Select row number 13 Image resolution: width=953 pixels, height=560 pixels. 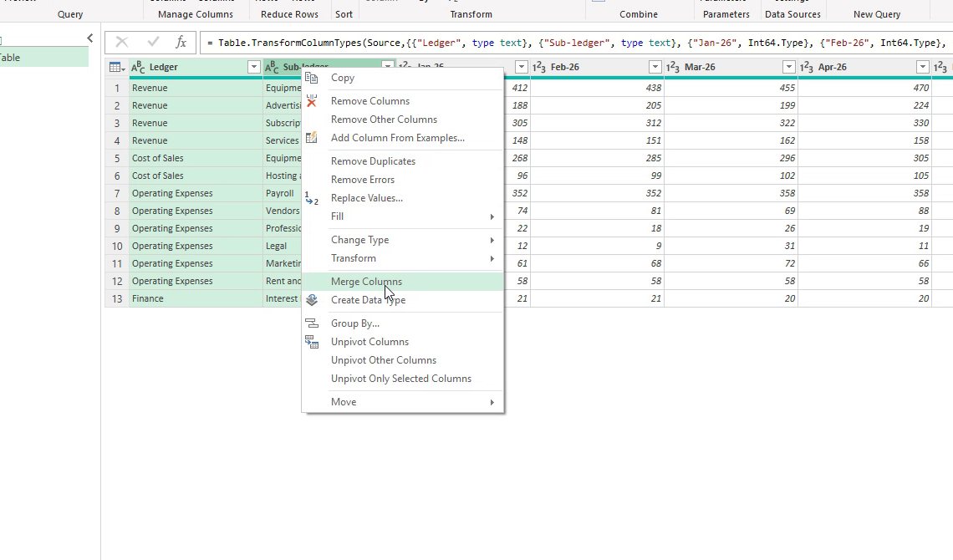click(x=117, y=299)
